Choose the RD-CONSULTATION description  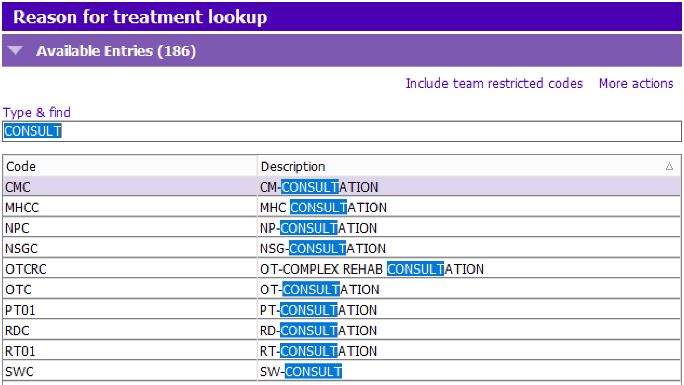[x=318, y=330]
